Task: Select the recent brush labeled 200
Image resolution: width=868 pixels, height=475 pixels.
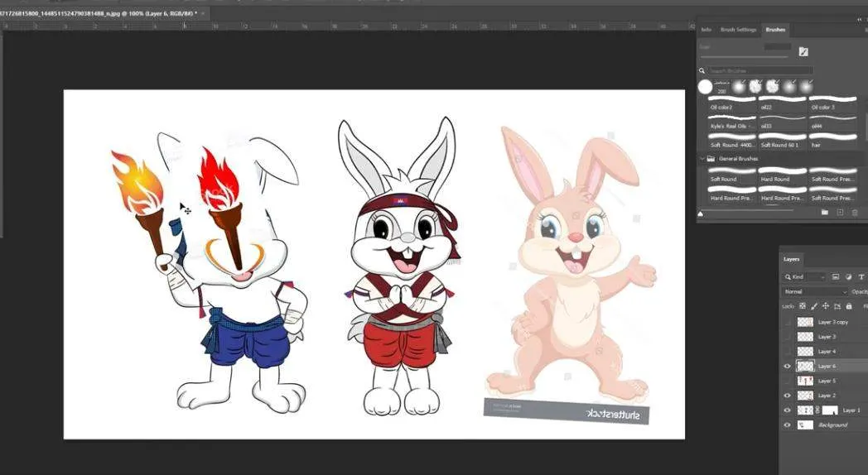Action: [x=721, y=87]
